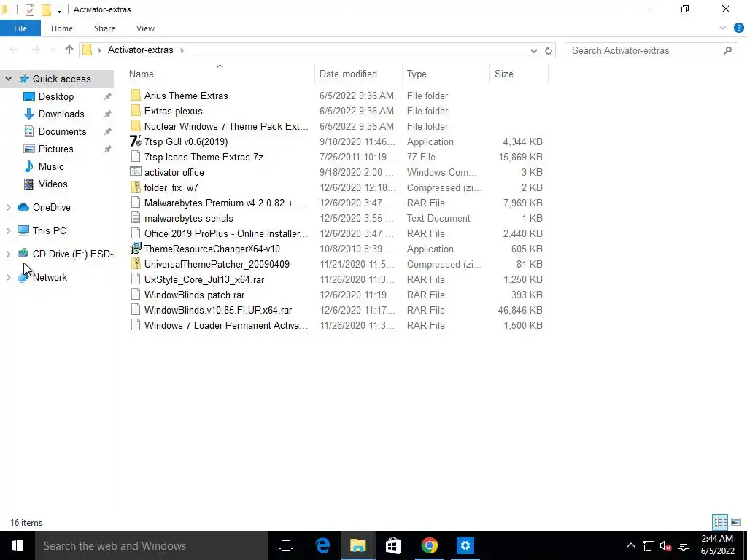Select the Arius Theme Extras folder
Viewport: 747px width, 560px height.
pyautogui.click(x=186, y=96)
